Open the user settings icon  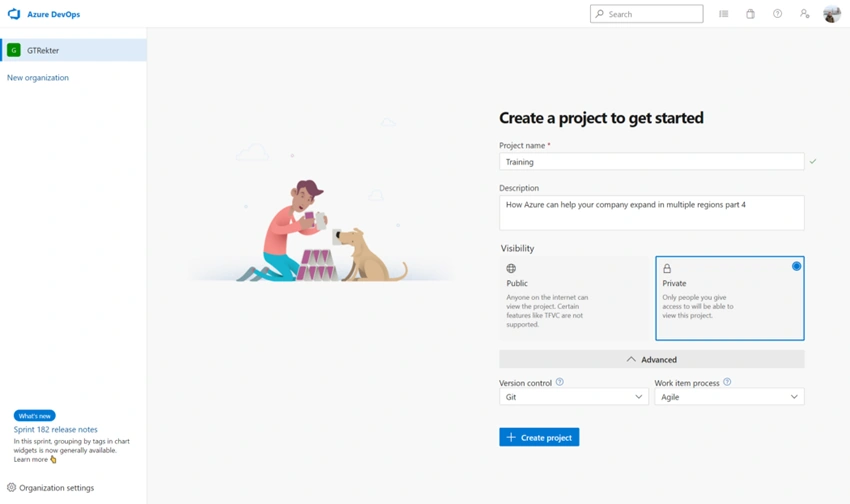coord(804,14)
